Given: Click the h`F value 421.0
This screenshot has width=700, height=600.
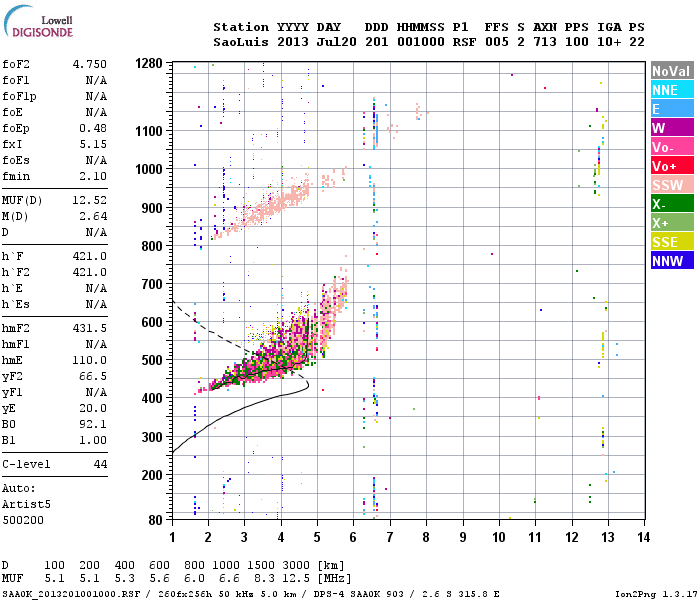Looking at the screenshot, I should point(90,256).
